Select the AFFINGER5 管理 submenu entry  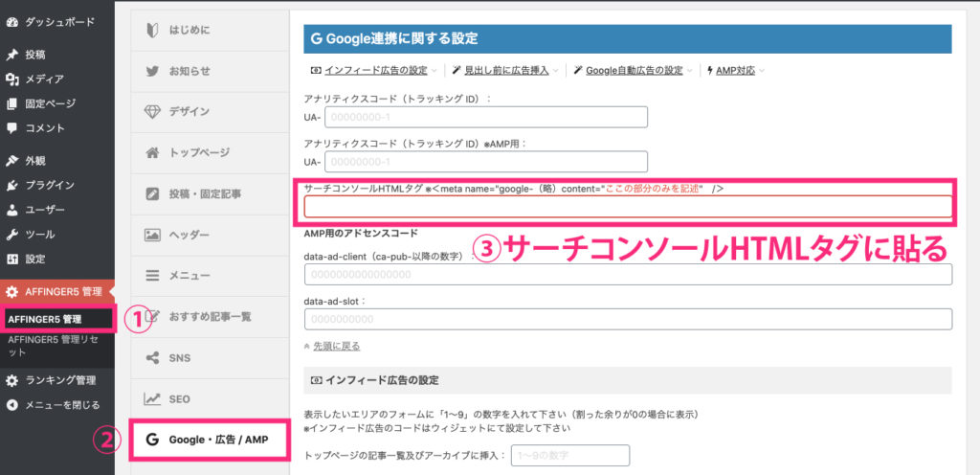[45, 319]
